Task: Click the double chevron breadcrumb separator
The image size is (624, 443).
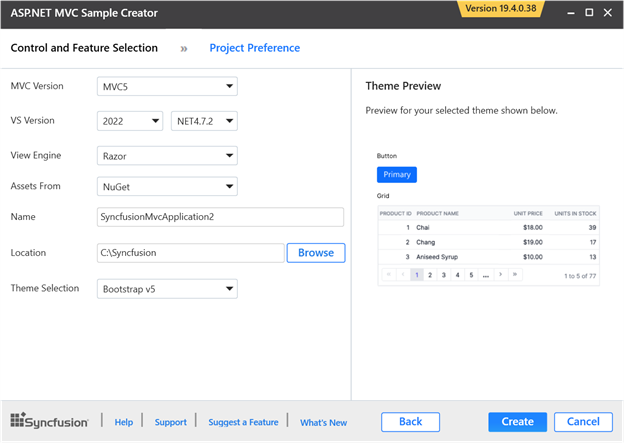Action: tap(183, 49)
